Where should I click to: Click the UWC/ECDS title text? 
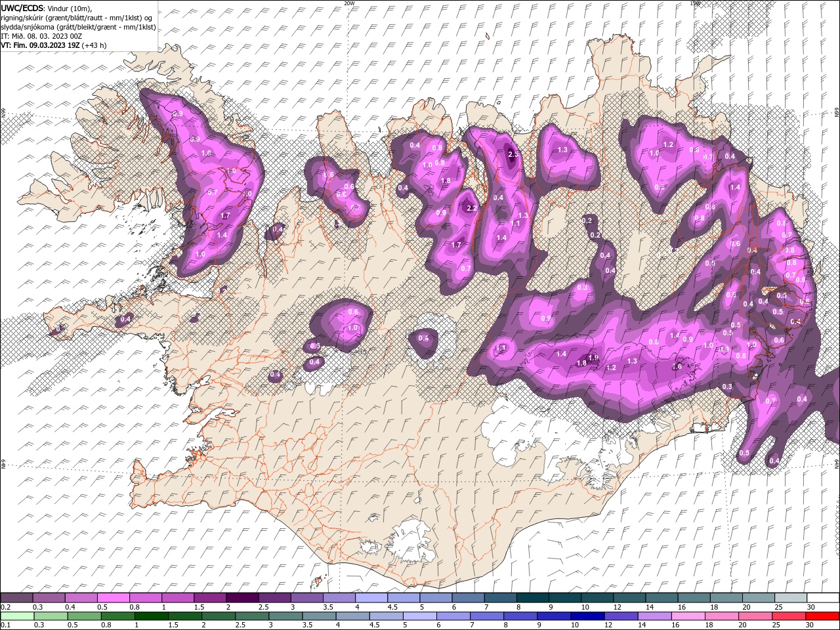(x=22, y=7)
